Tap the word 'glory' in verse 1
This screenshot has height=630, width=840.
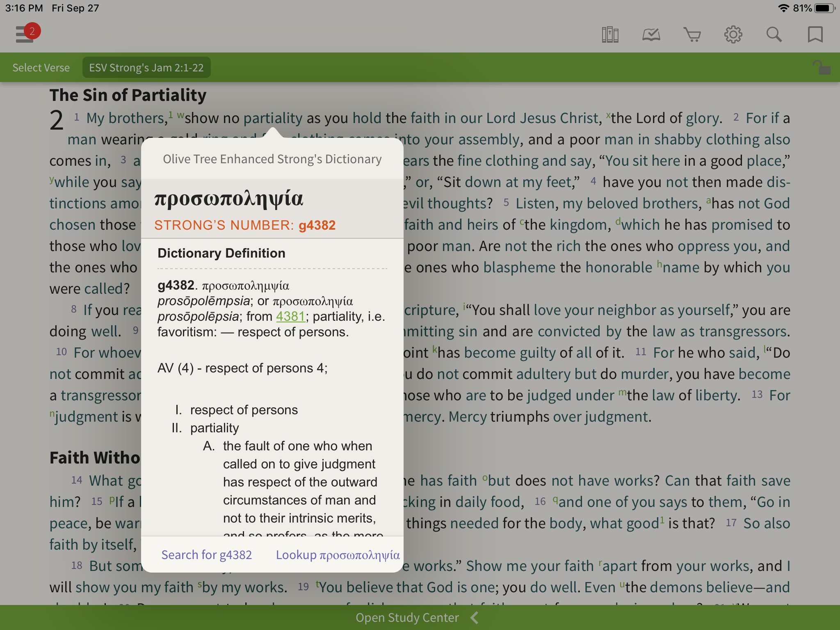pyautogui.click(x=703, y=118)
